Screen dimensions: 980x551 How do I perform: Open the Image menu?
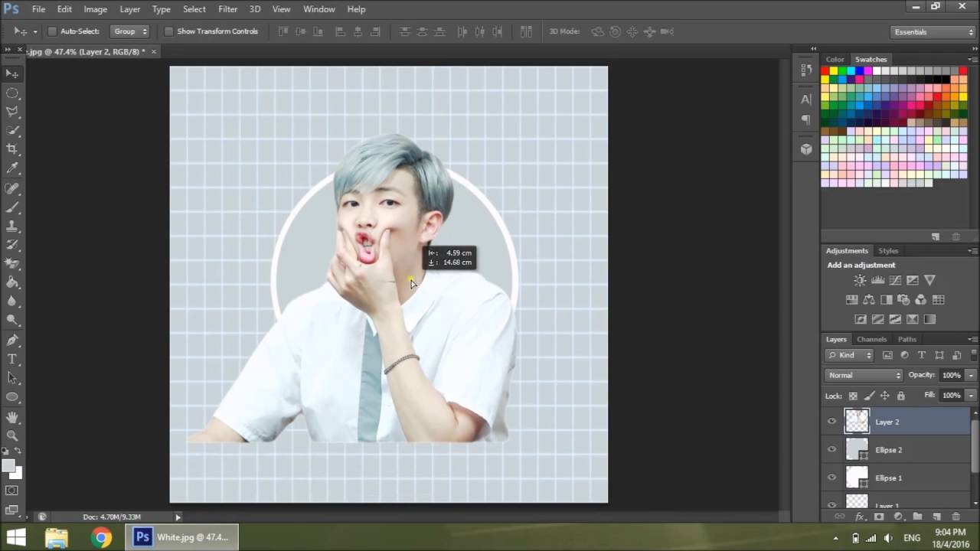point(95,9)
